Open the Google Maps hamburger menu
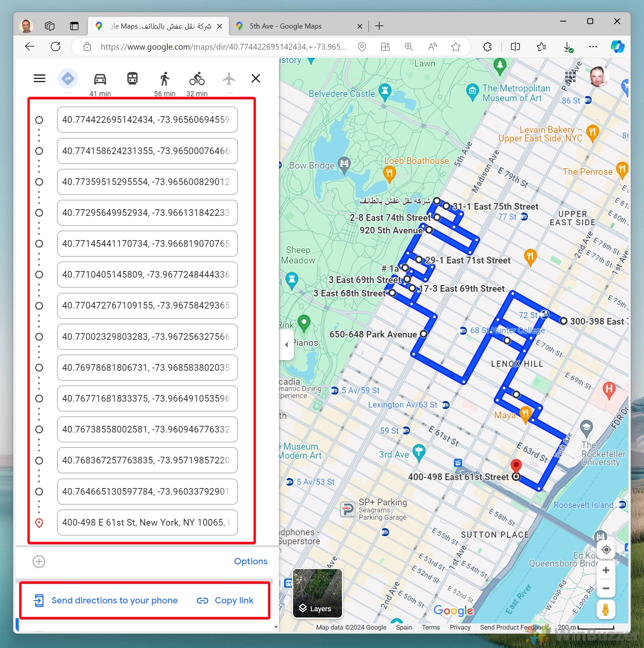 (40, 79)
